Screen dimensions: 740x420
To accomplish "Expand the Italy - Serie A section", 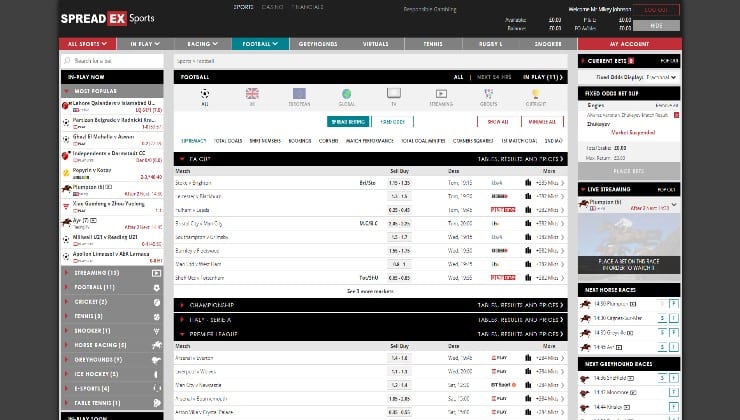I will point(182,320).
